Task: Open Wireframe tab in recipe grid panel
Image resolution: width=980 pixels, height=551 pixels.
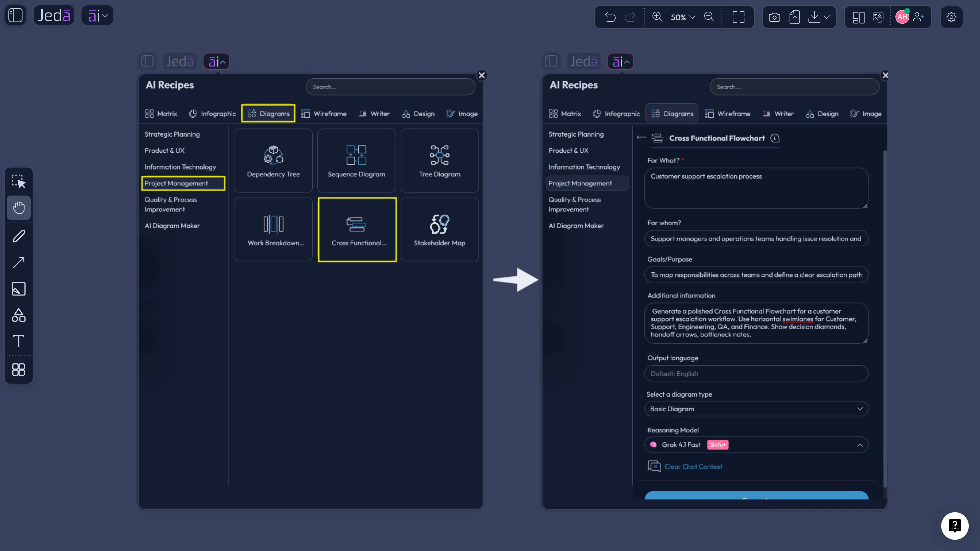Action: coord(324,114)
